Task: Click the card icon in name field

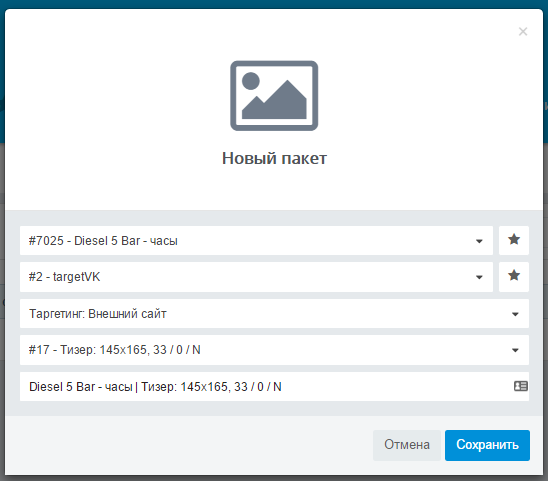Action: (521, 386)
